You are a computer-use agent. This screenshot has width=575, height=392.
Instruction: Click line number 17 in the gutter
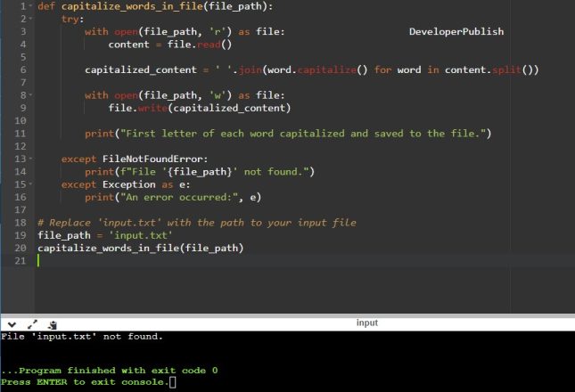(21, 210)
